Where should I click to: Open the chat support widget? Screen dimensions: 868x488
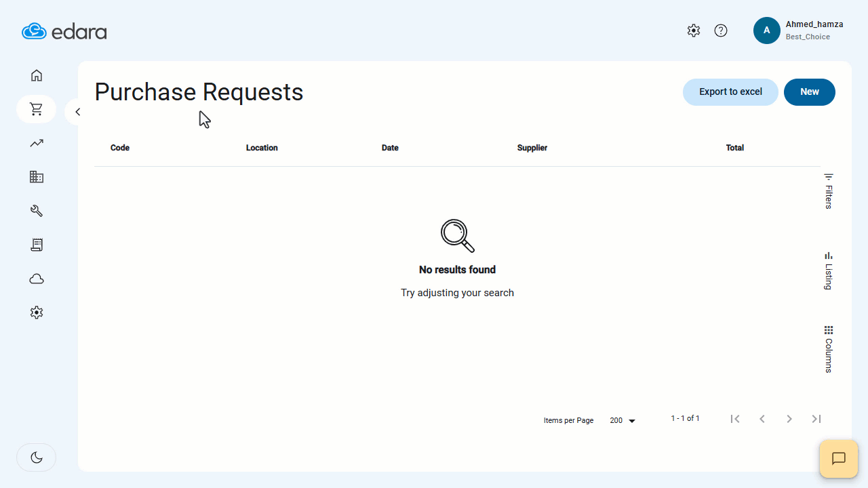[839, 459]
